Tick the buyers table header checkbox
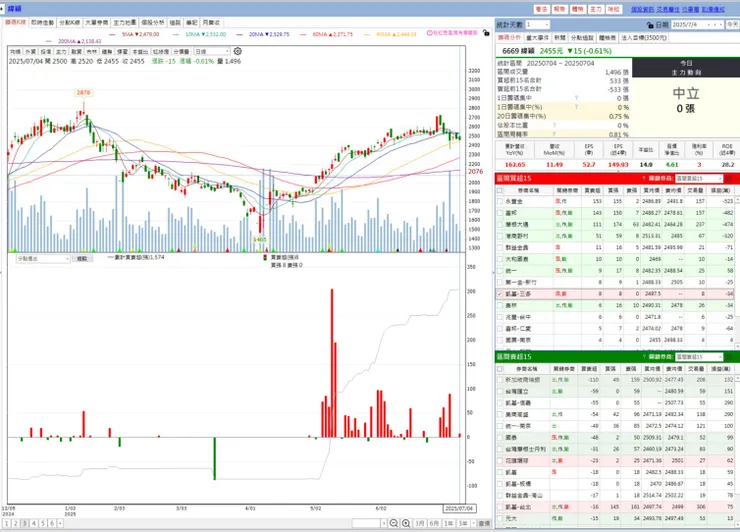Screen dimensions: 740x532 coord(500,190)
